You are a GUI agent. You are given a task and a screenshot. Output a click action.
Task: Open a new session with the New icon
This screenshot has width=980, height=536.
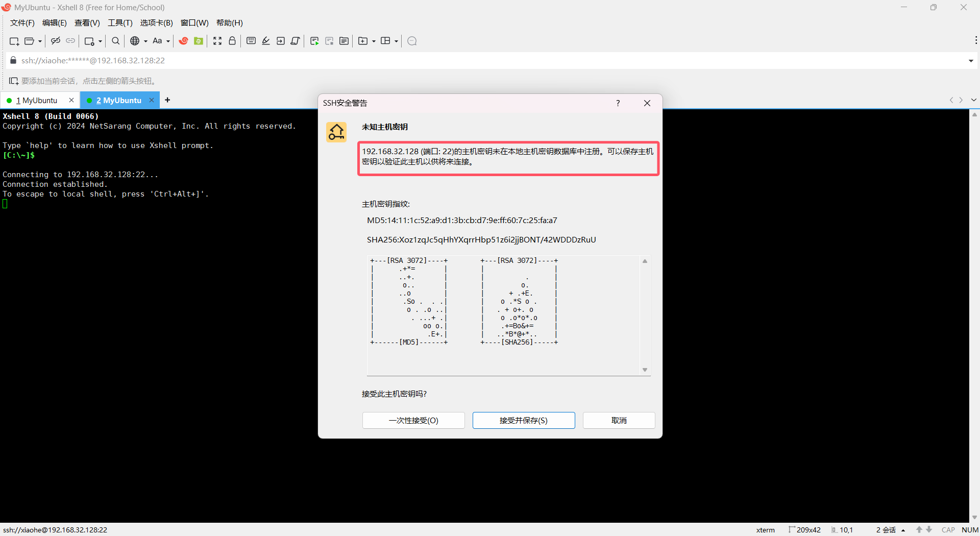pos(14,41)
